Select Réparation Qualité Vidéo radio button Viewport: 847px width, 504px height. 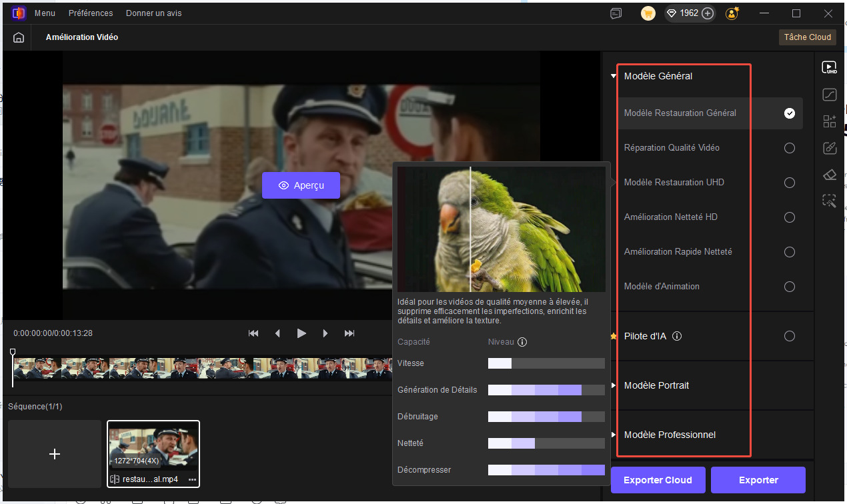789,148
